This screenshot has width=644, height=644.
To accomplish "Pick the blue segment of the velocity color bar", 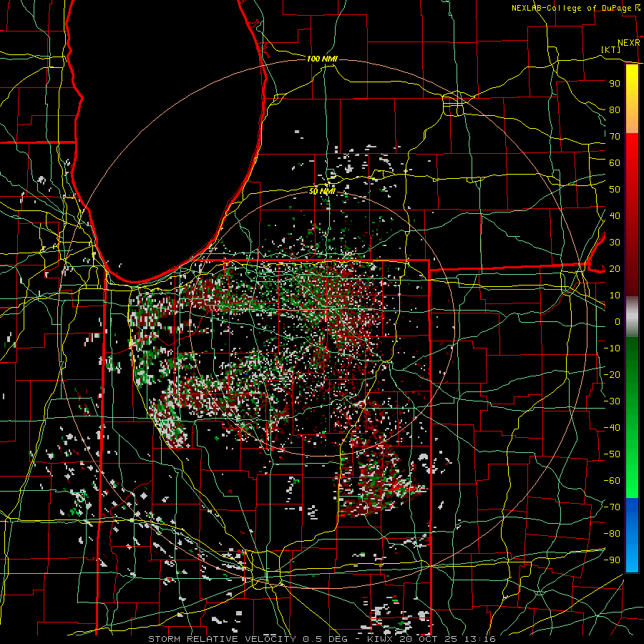I will point(632,535).
